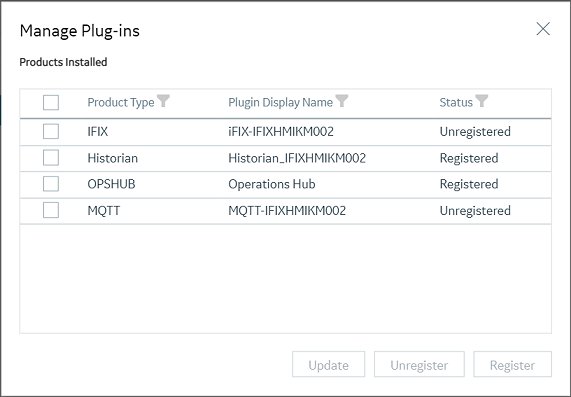
Task: Click the Plugin Display Name header
Action: coord(280,102)
